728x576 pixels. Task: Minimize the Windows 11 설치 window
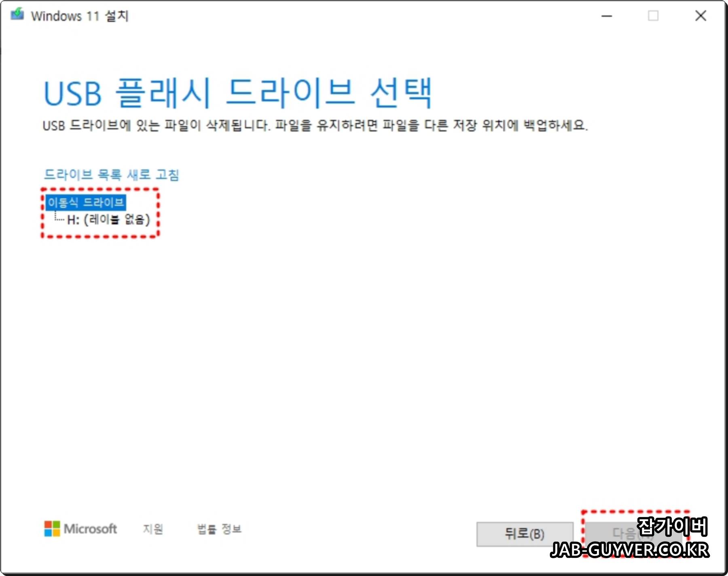pos(607,16)
